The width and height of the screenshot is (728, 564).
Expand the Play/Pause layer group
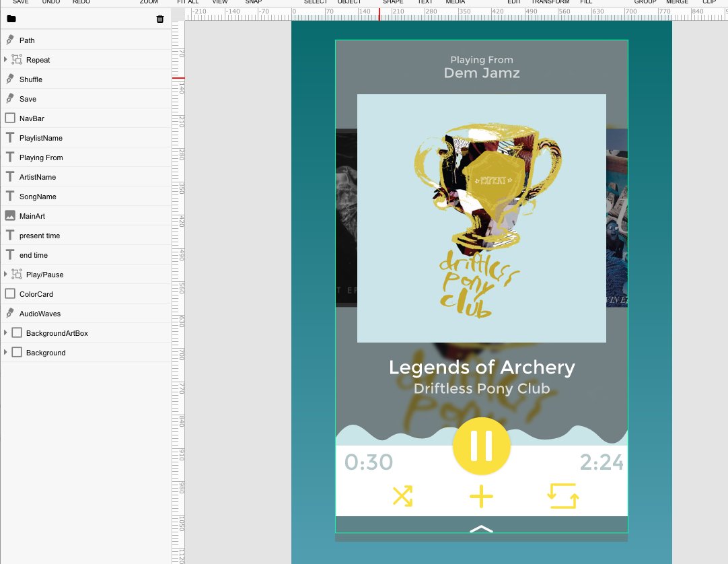coord(5,274)
